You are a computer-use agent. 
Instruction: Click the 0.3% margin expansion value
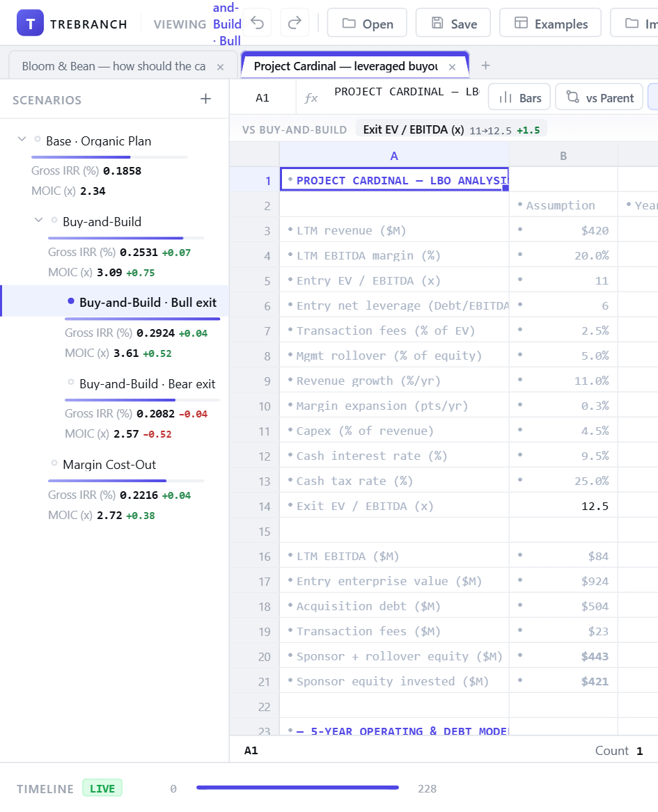pyautogui.click(x=563, y=406)
